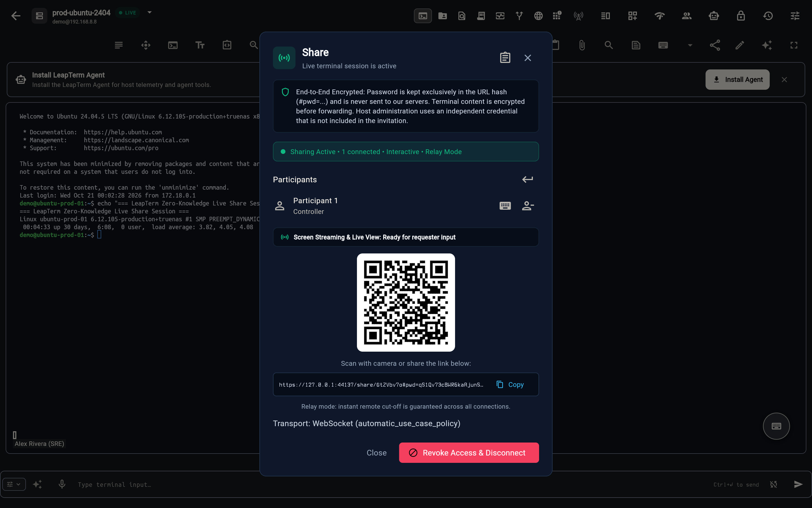Toggle the sync-disabled icon near send
The height and width of the screenshot is (508, 812).
pos(773,484)
